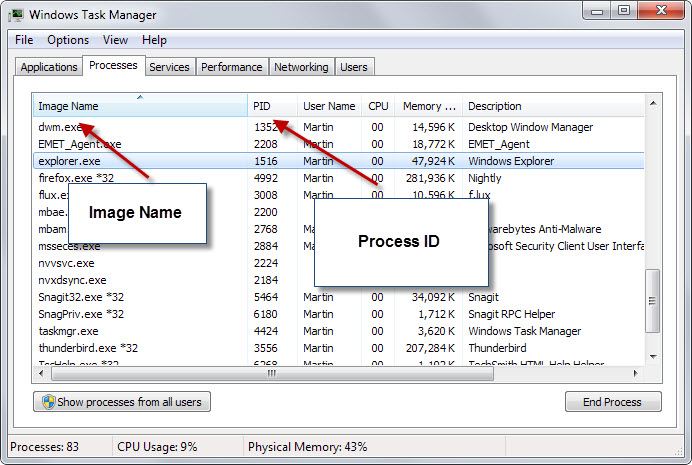Open the View menu

tap(115, 40)
